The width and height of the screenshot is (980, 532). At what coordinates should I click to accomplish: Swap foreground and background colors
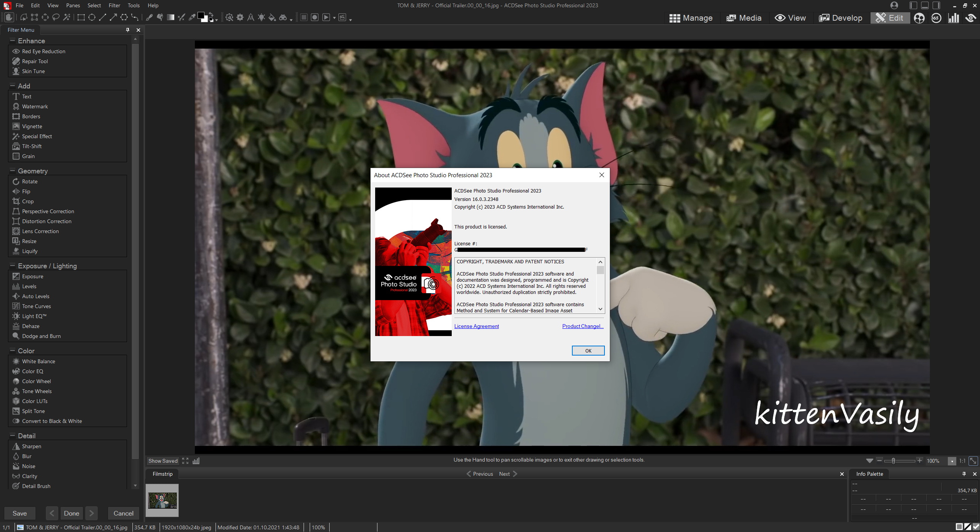pos(211,14)
